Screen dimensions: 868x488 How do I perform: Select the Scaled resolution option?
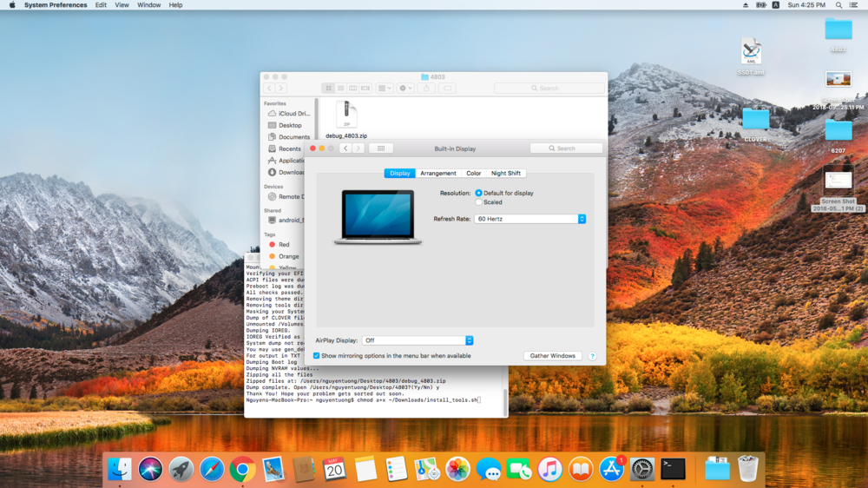pos(479,202)
